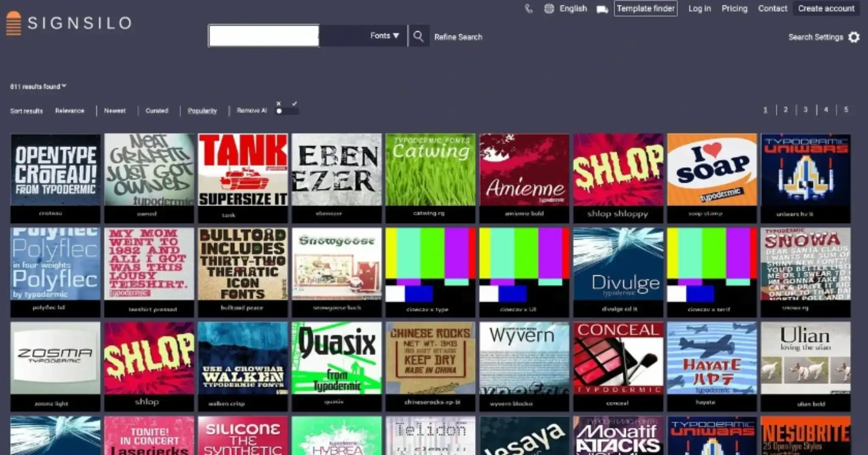Click the checkmark above the Remove AI toggle
Screen dimensions: 868x455
294,103
